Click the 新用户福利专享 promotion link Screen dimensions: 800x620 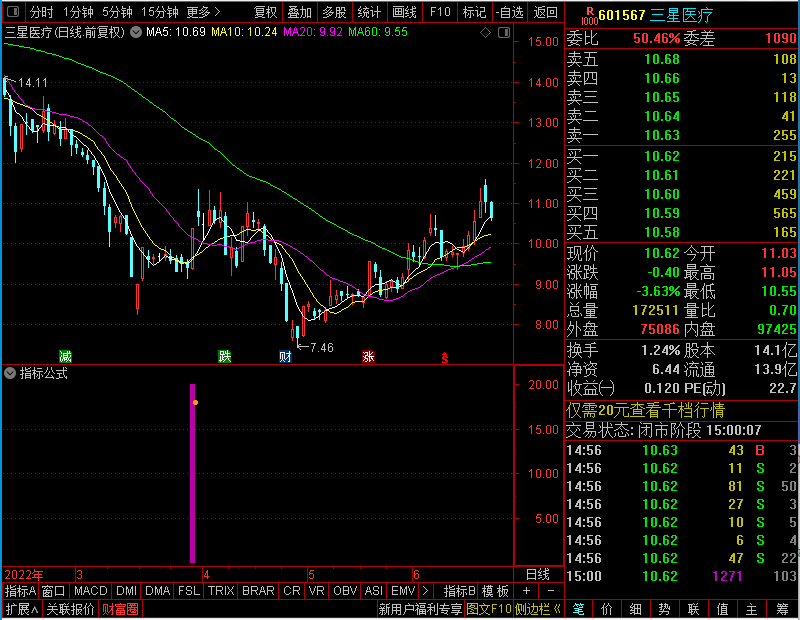pyautogui.click(x=420, y=609)
